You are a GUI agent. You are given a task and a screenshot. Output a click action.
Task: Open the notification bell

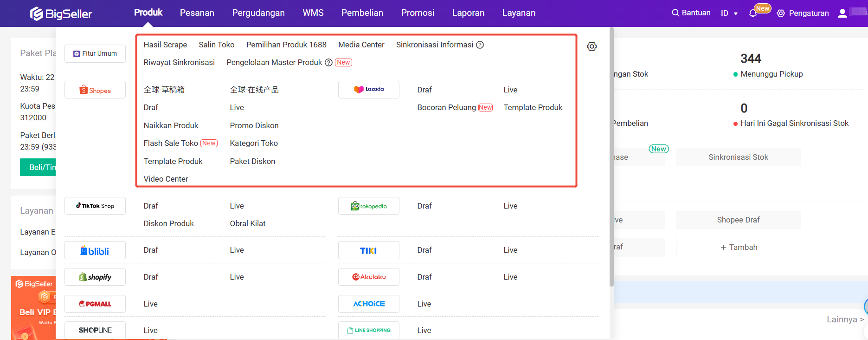point(753,13)
